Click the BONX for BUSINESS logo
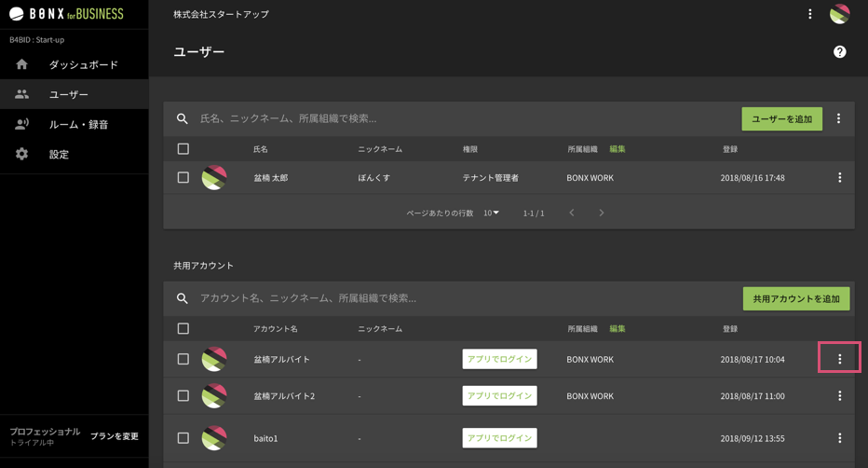Screen dimensions: 868x468 click(66, 14)
